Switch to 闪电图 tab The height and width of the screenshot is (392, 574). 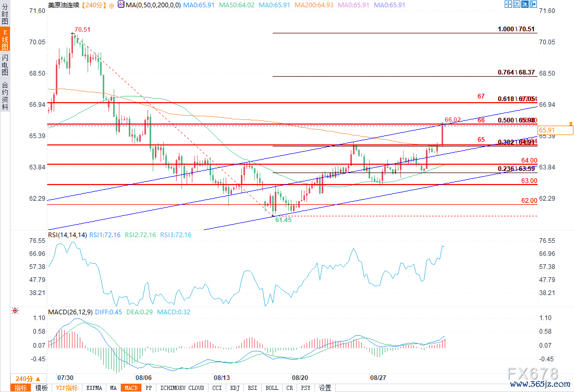(5, 65)
